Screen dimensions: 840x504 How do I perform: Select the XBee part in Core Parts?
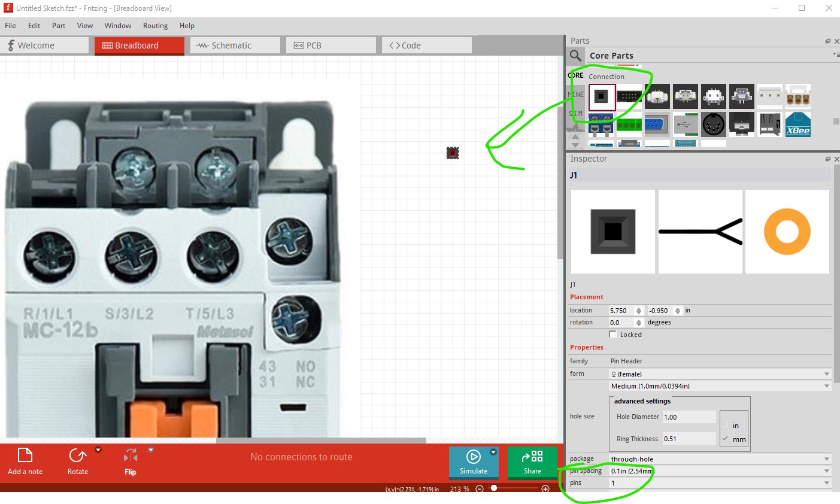point(798,125)
